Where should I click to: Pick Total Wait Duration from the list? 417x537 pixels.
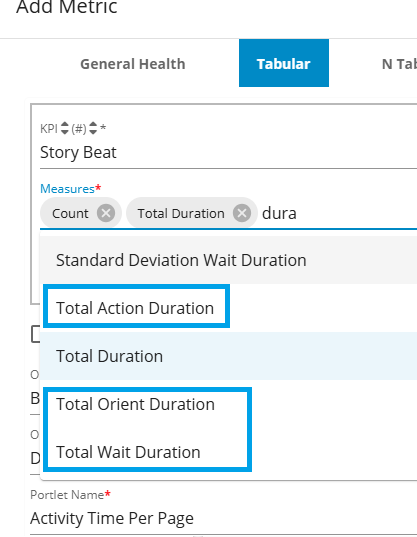click(x=229, y=452)
